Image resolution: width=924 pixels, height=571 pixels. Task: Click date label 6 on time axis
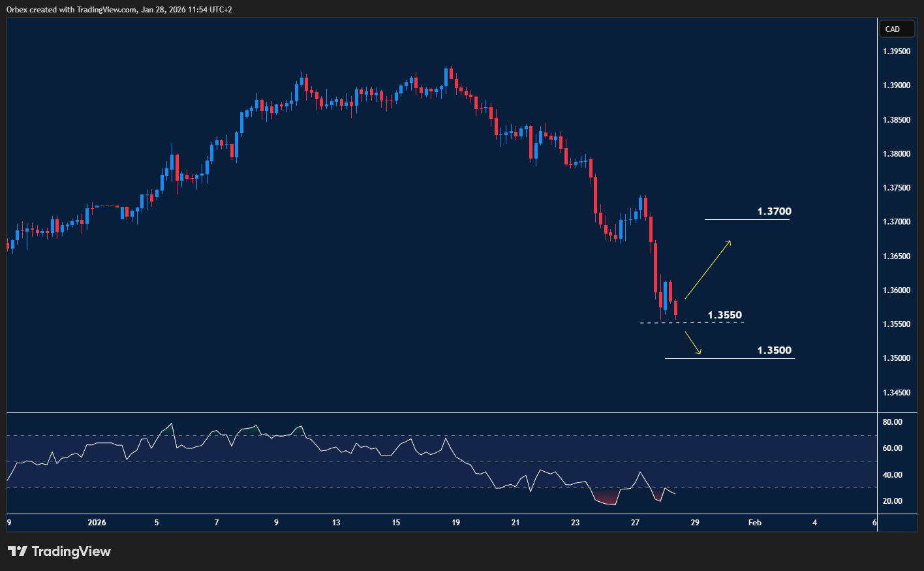coord(874,523)
